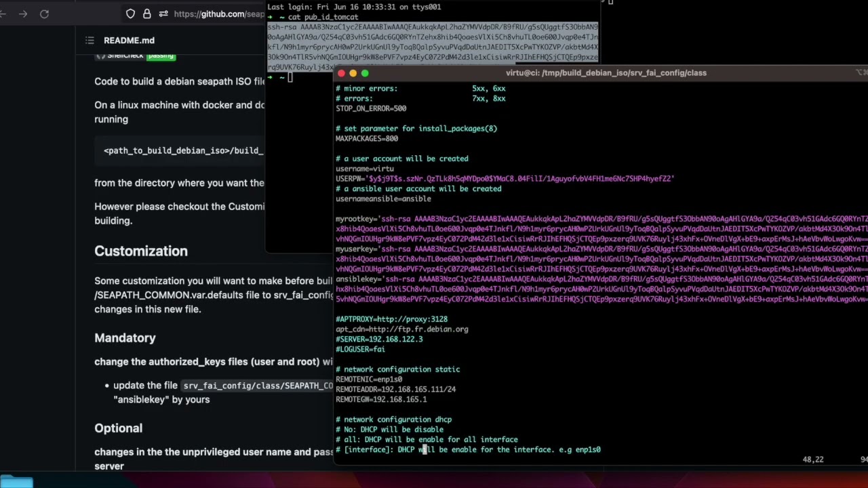
Task: Click the README.md file header
Action: [x=129, y=41]
